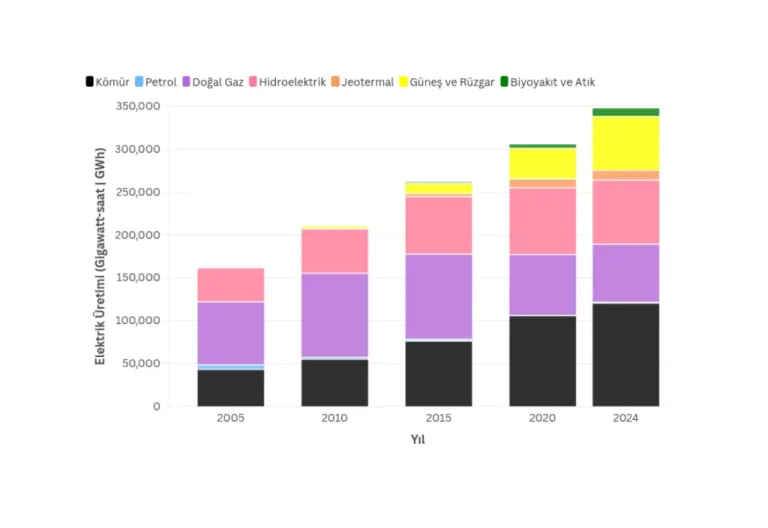Screen dimensions: 768x528
Task: Click the 2024 x-axis label
Action: click(x=625, y=418)
